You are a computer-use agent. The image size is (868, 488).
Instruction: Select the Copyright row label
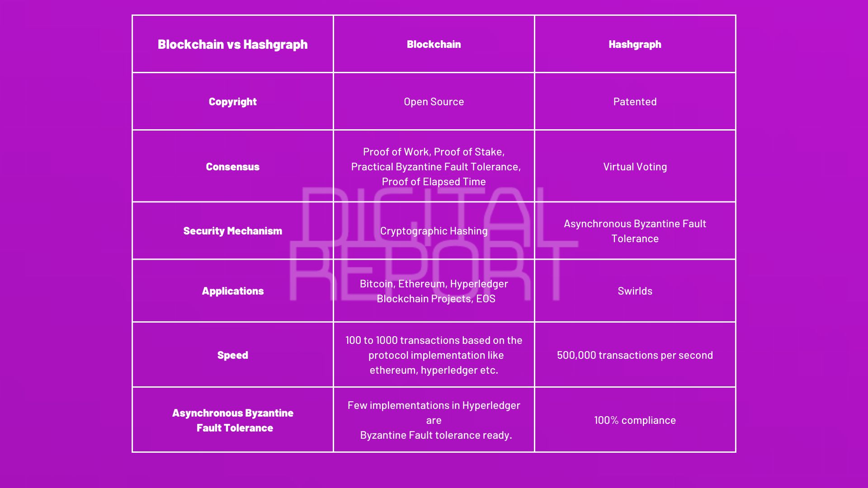point(232,101)
